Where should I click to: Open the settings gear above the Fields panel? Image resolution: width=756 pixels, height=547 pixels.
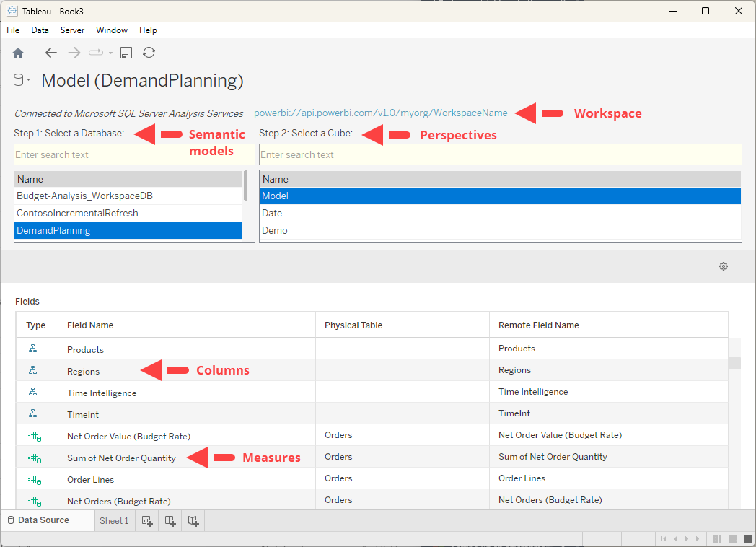coord(724,266)
